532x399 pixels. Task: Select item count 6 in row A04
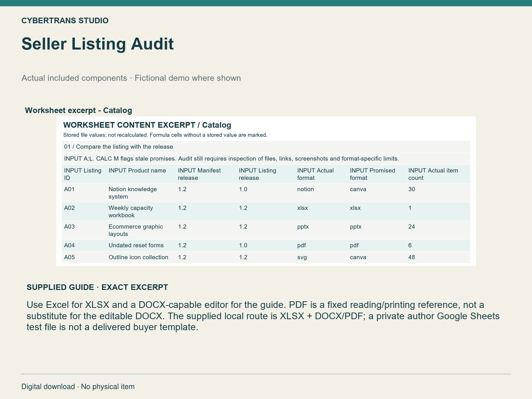pyautogui.click(x=410, y=245)
